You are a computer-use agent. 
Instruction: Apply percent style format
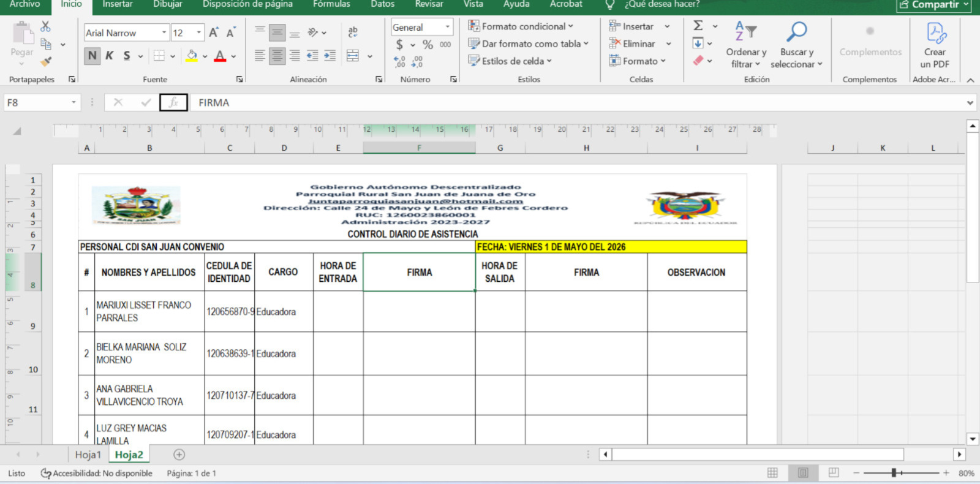(x=428, y=44)
